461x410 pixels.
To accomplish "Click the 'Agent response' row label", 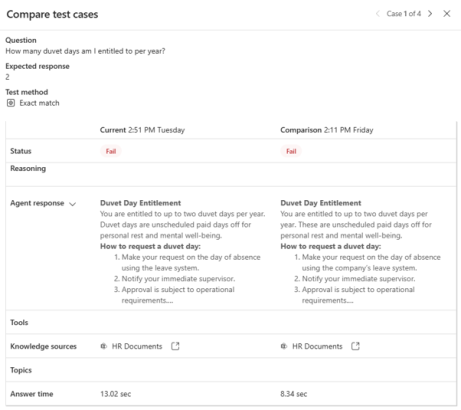I will (37, 203).
